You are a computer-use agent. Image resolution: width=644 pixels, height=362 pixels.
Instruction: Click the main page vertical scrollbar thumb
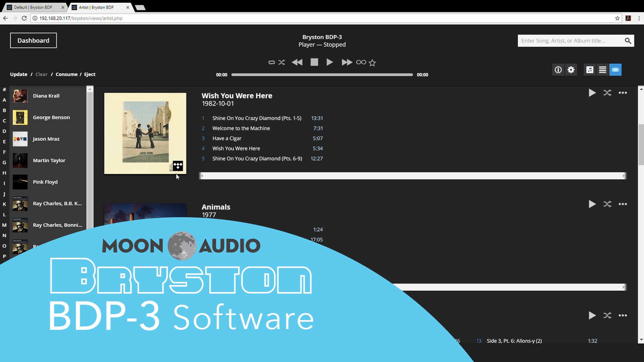coord(641,145)
